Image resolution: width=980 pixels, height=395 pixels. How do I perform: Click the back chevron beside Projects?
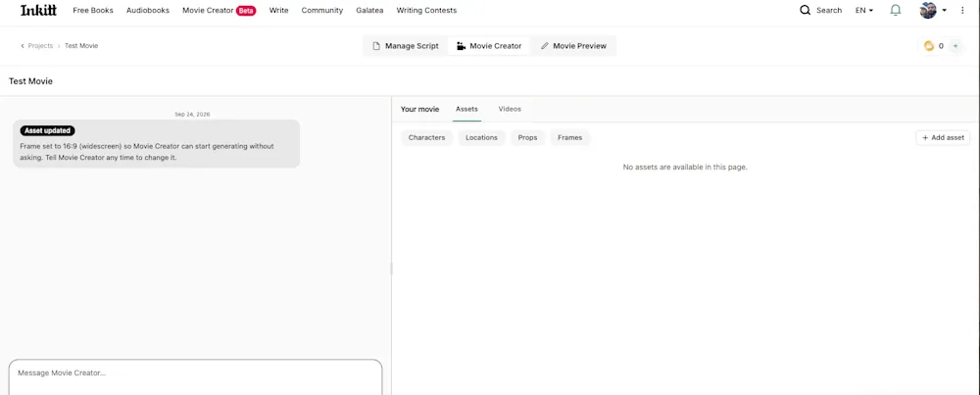23,46
